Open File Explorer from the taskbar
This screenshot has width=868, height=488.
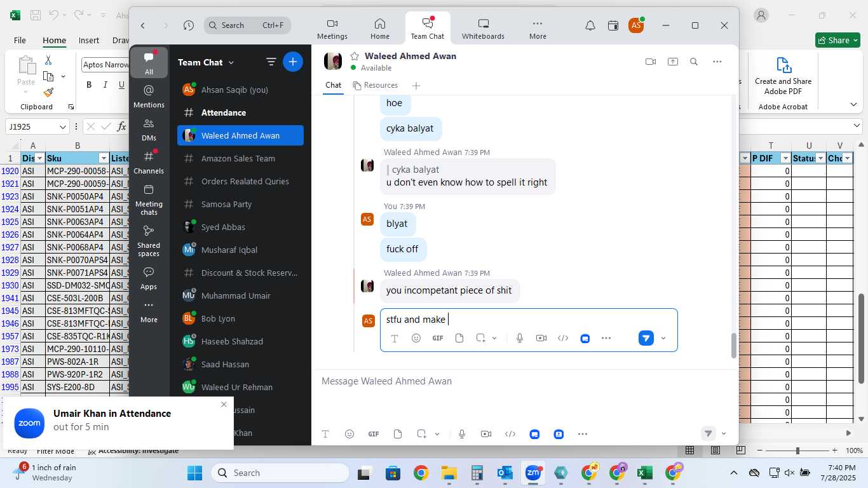click(449, 473)
